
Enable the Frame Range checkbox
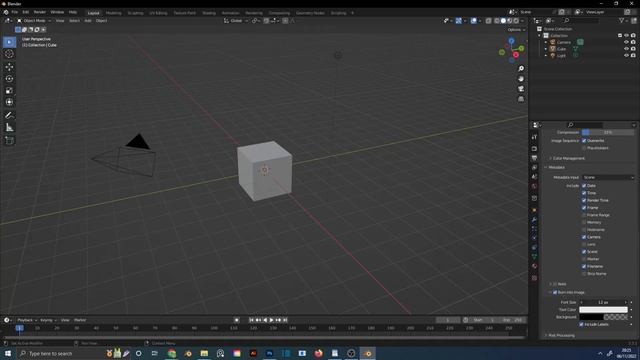coord(584,215)
